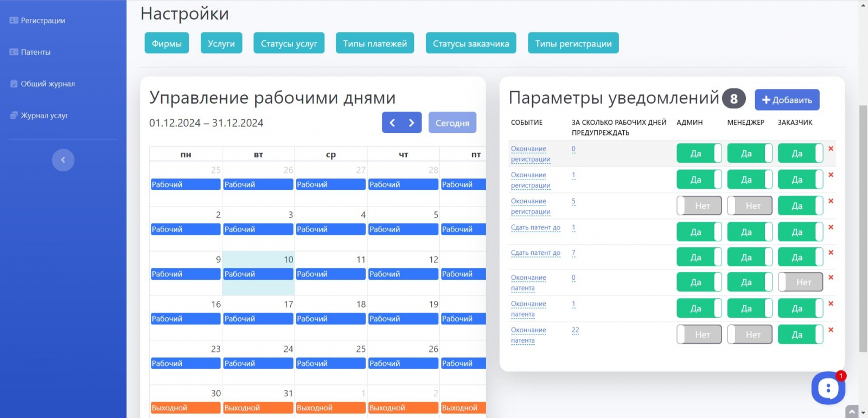Switch to Типы платежей settings tab
868x418 pixels.
375,43
